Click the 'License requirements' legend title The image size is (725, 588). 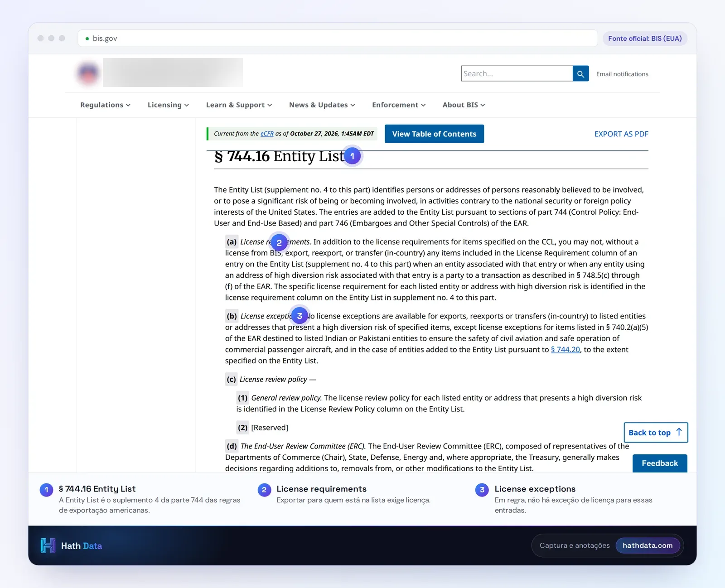click(322, 489)
